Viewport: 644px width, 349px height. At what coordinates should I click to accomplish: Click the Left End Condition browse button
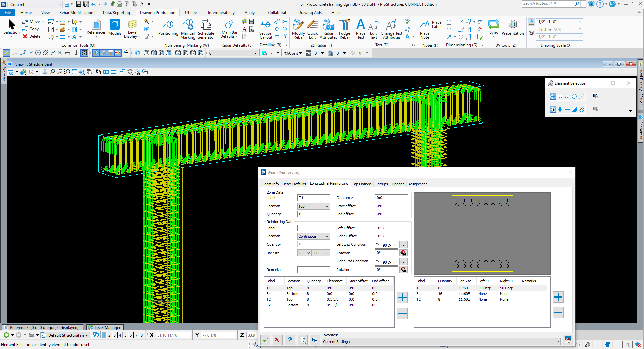(x=404, y=245)
